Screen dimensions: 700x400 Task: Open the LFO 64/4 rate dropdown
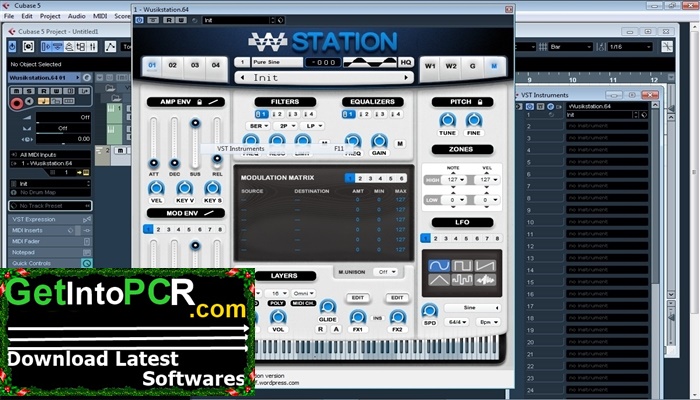pos(456,322)
